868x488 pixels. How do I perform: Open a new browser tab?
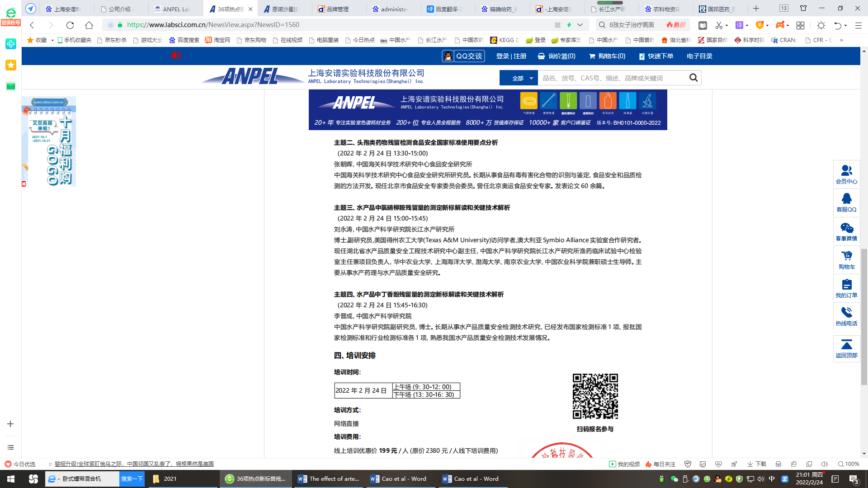point(756,9)
